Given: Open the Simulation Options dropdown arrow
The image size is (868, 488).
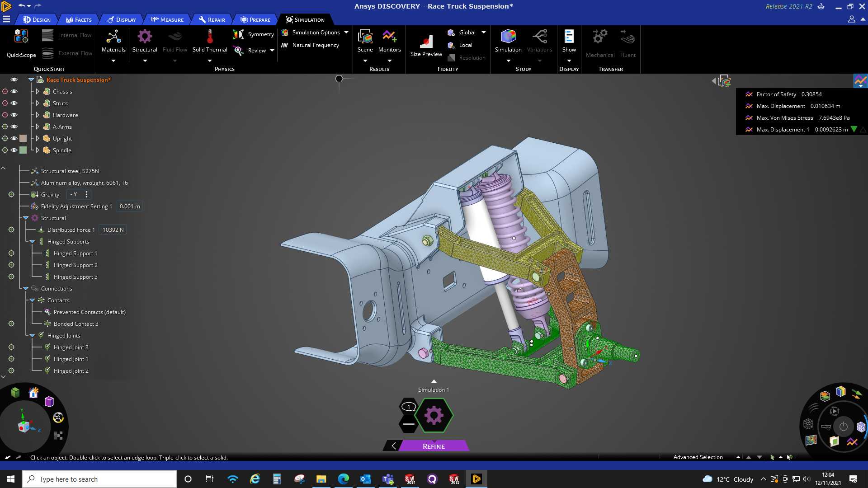Looking at the screenshot, I should point(346,33).
